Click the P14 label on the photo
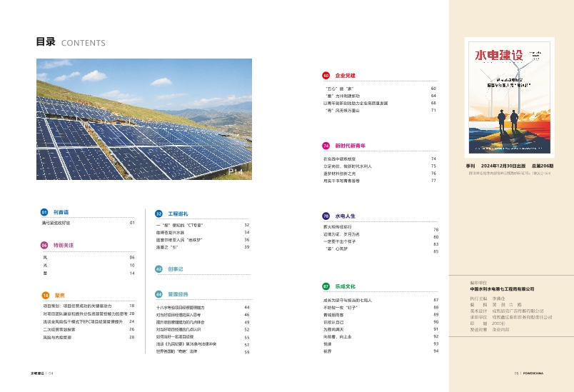 (236, 171)
